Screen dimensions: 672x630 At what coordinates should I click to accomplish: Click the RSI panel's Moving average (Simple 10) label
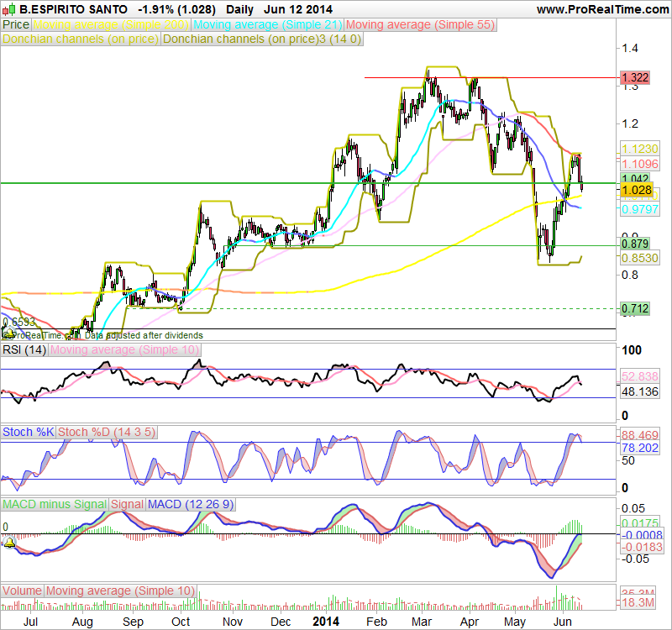[x=124, y=349]
